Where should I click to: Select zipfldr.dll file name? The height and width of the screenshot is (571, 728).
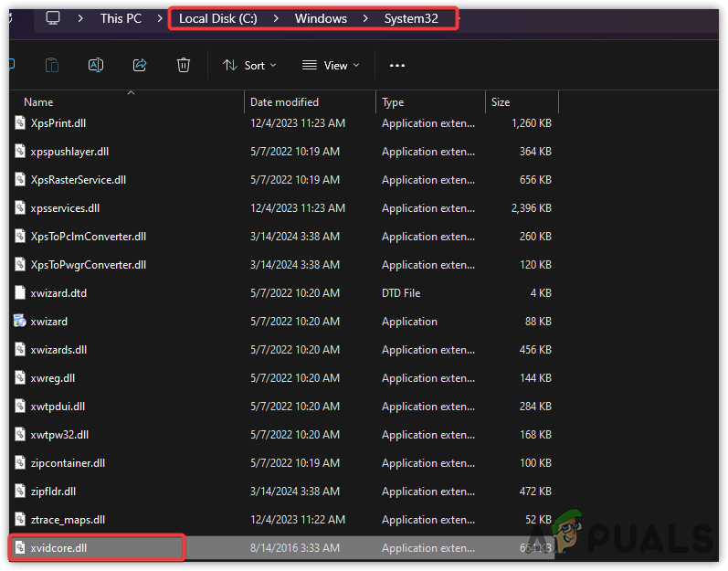53,492
